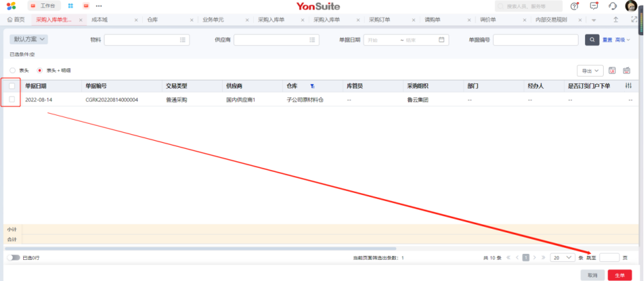Check the row for 2022-08-14 record
This screenshot has width=644, height=281.
(12, 99)
